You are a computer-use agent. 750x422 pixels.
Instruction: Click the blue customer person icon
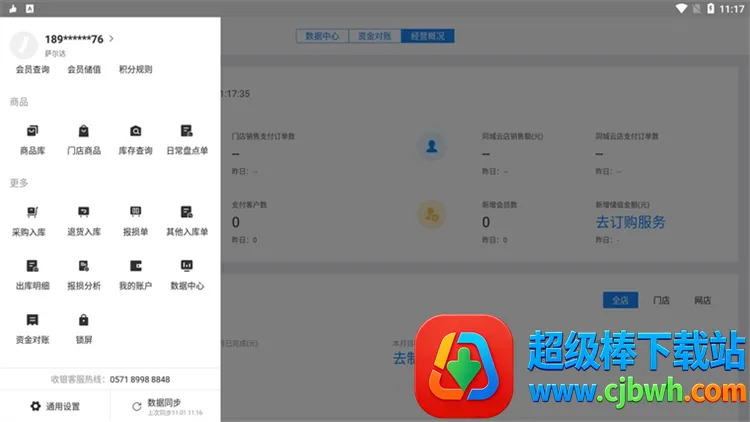click(x=431, y=146)
